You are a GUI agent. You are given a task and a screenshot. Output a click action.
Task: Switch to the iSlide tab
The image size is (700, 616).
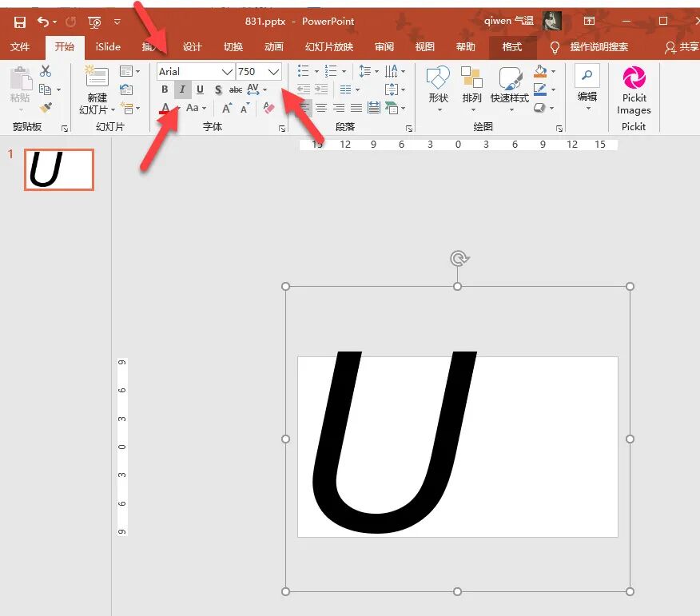[x=108, y=47]
